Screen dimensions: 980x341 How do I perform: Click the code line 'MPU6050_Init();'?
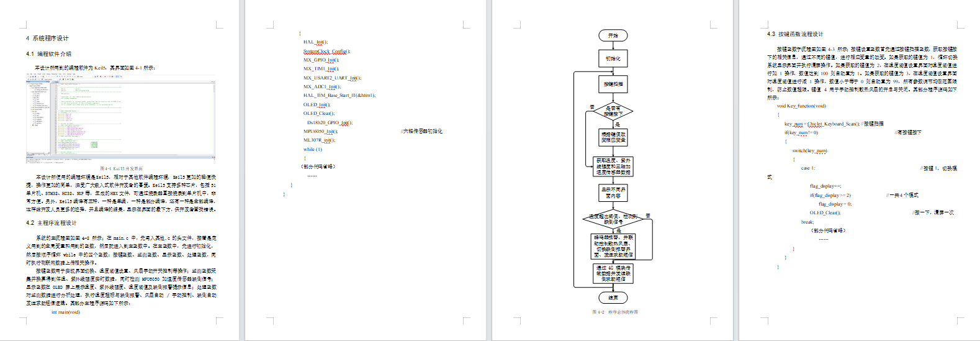point(320,132)
